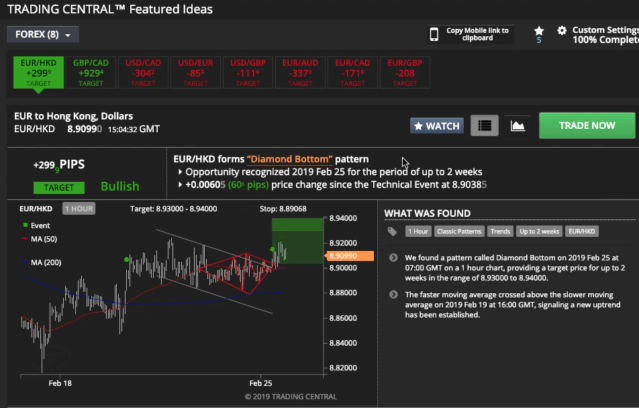Click the tag icon under What Was Found
Image resolution: width=639 pixels, height=408 pixels.
click(392, 232)
